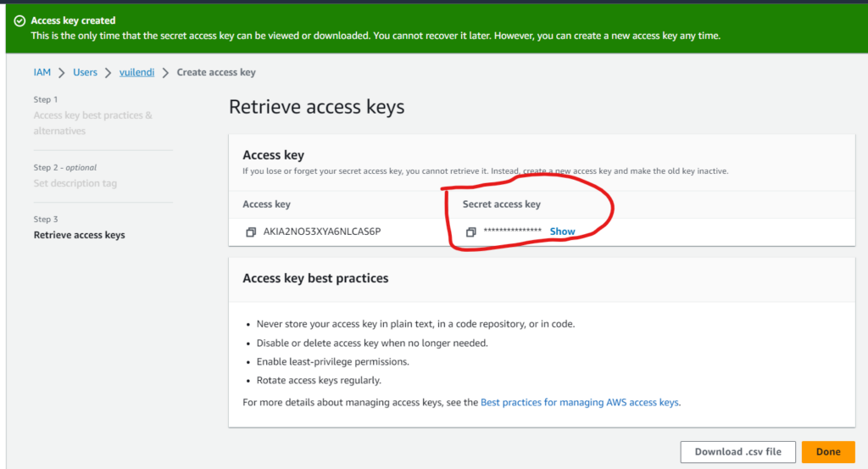Open Best practices for managing AWS access keys link
This screenshot has height=469, width=868.
[580, 403]
